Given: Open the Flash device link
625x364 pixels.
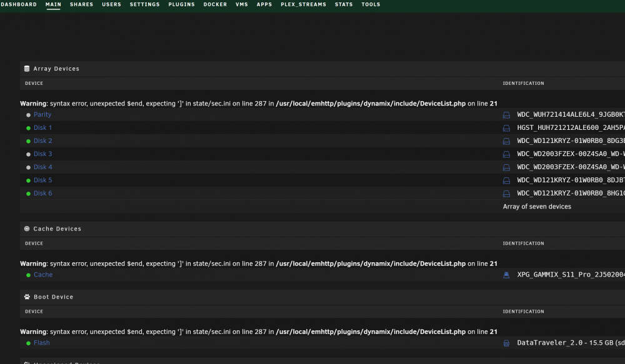Looking at the screenshot, I should (42, 343).
